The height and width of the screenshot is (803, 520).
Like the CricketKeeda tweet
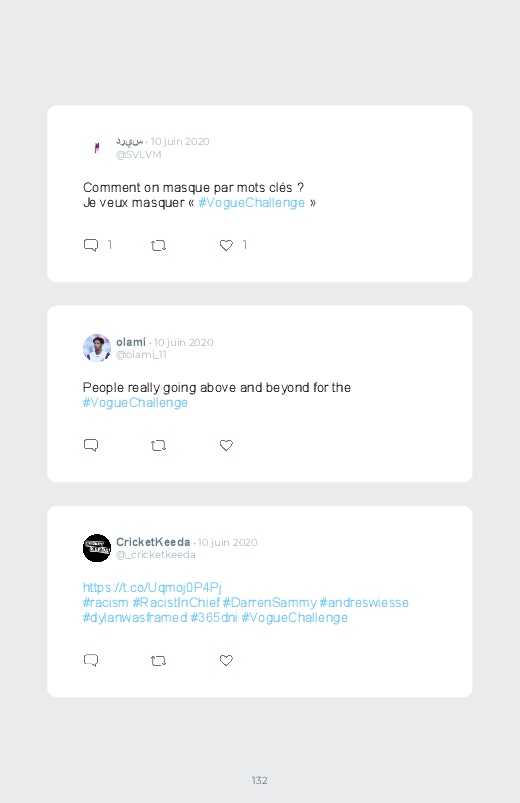click(x=226, y=660)
